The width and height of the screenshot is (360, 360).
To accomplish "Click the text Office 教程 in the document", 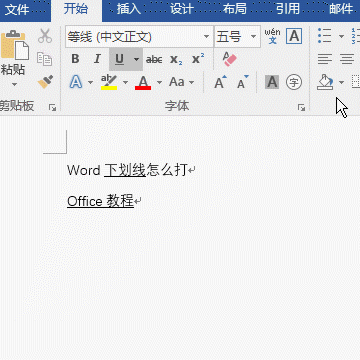I will click(100, 201).
